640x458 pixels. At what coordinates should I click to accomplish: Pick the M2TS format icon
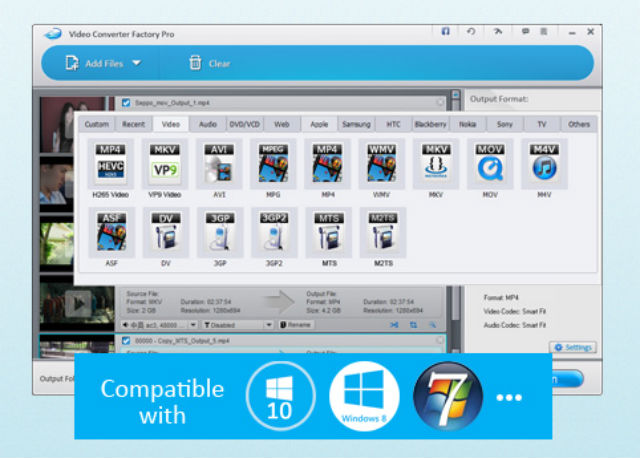(x=383, y=233)
